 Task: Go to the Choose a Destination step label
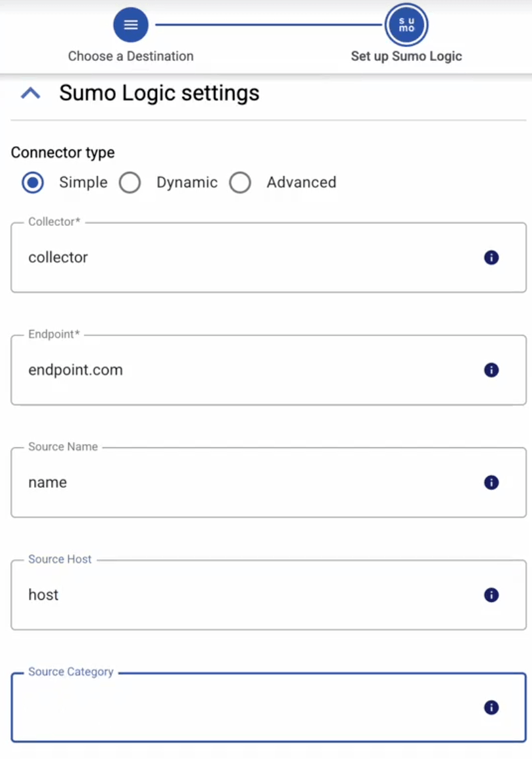point(131,56)
